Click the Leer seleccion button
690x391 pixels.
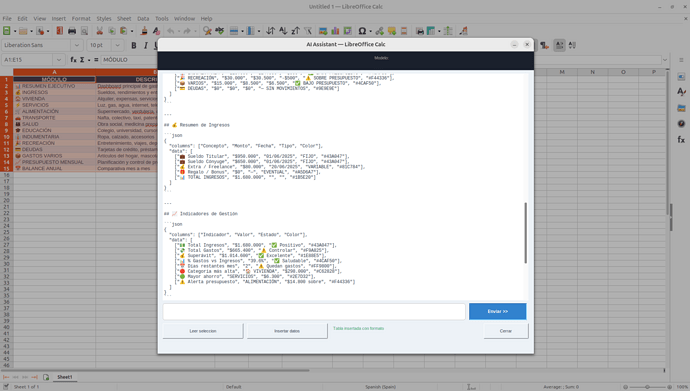pyautogui.click(x=203, y=331)
